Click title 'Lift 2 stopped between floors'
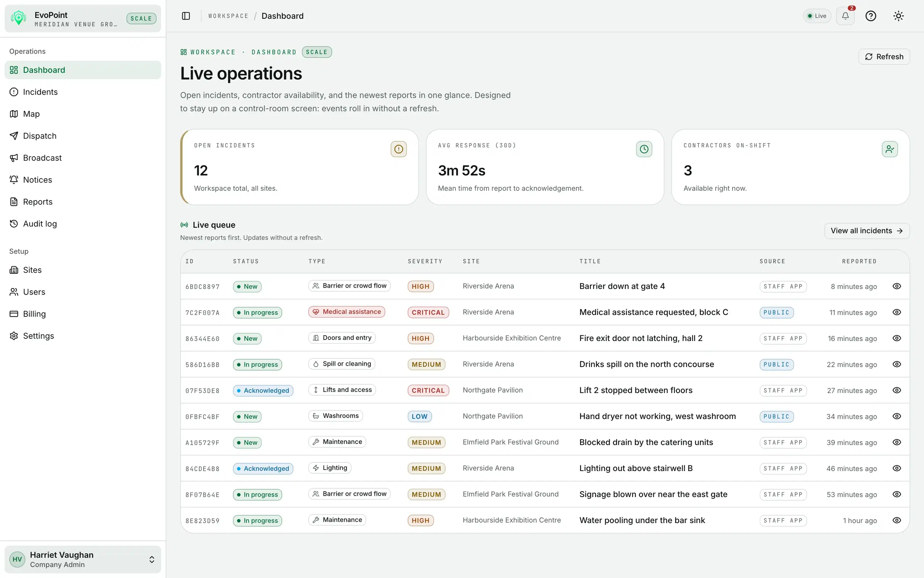This screenshot has width=924, height=578. [x=636, y=390]
